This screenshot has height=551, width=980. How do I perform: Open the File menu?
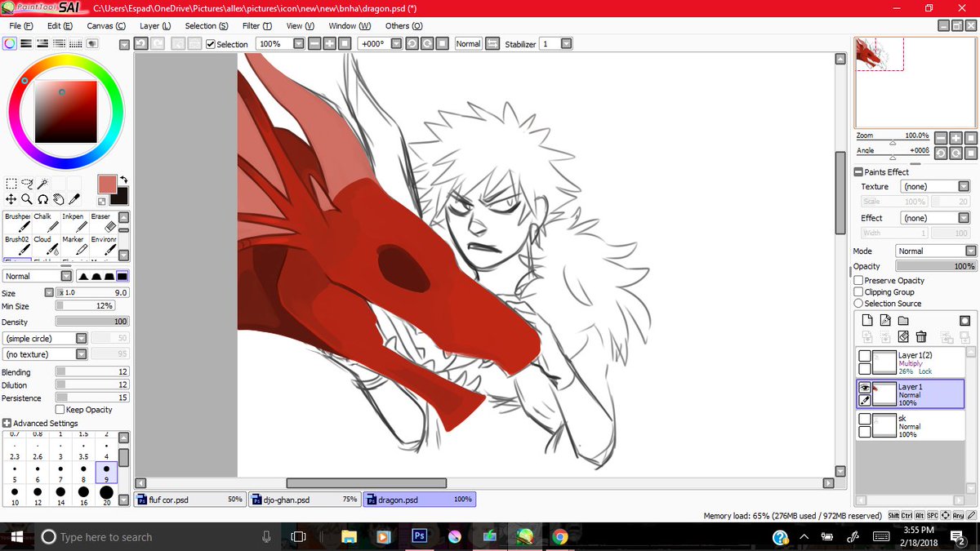[20, 26]
